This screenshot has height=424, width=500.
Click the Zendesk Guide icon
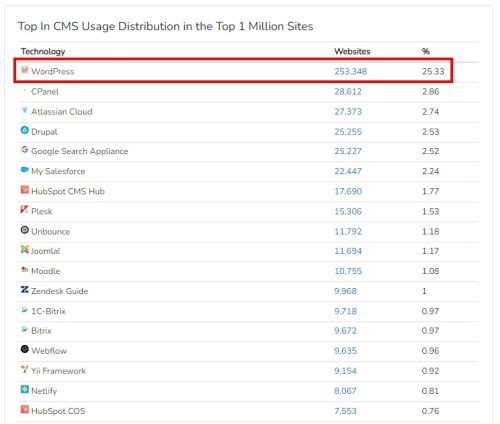pyautogui.click(x=25, y=289)
